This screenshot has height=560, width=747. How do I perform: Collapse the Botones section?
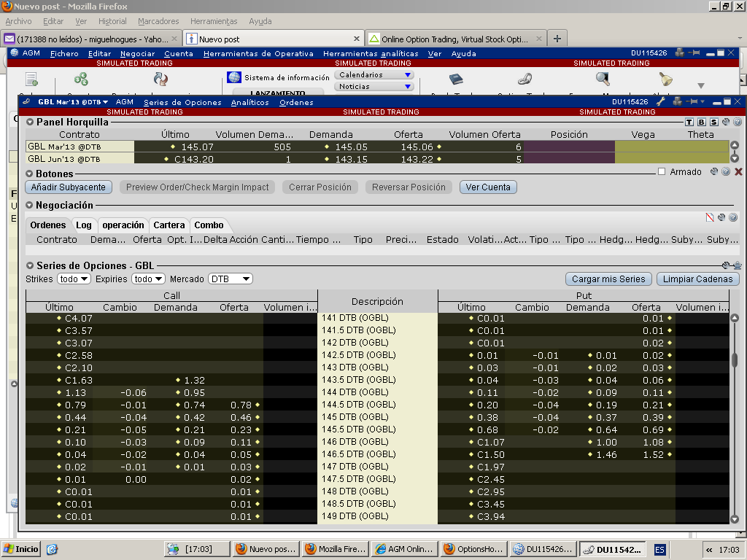pyautogui.click(x=29, y=174)
